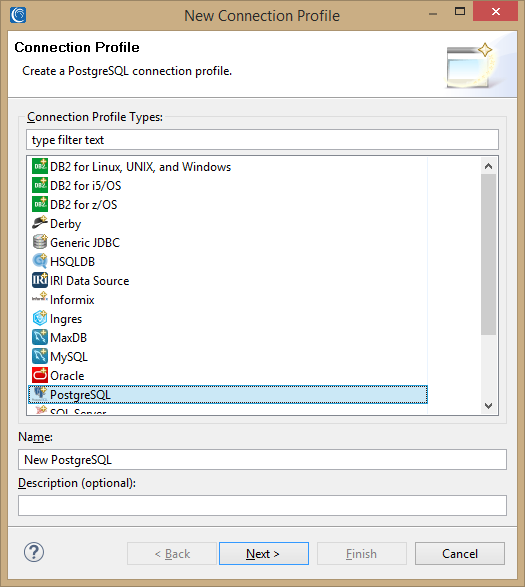
Task: Open the help question mark icon
Action: tap(34, 553)
